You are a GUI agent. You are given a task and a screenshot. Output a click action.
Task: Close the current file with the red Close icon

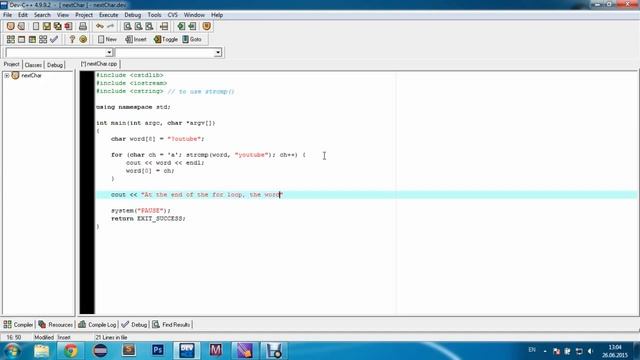point(68,26)
